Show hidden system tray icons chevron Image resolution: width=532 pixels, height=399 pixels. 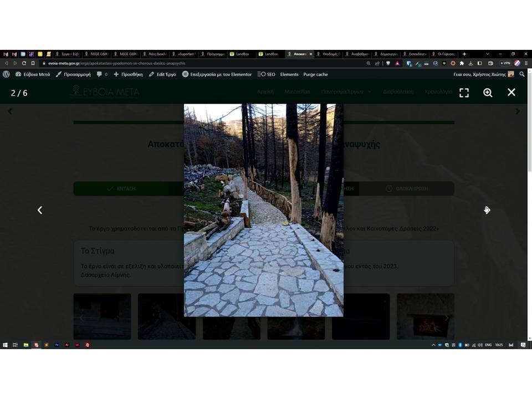click(433, 345)
